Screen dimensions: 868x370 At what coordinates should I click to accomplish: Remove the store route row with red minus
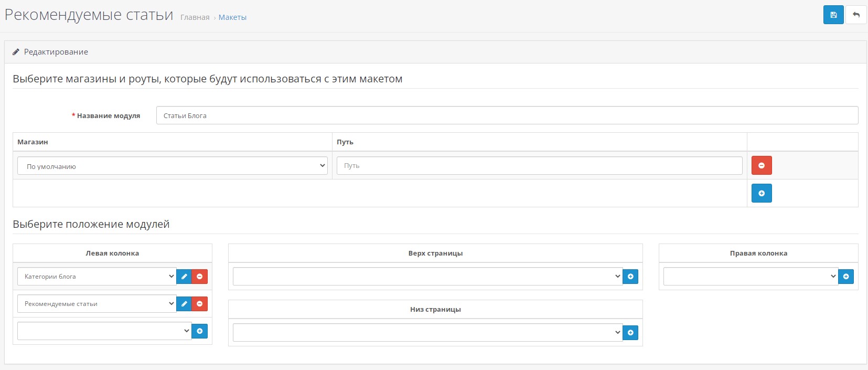pos(761,165)
